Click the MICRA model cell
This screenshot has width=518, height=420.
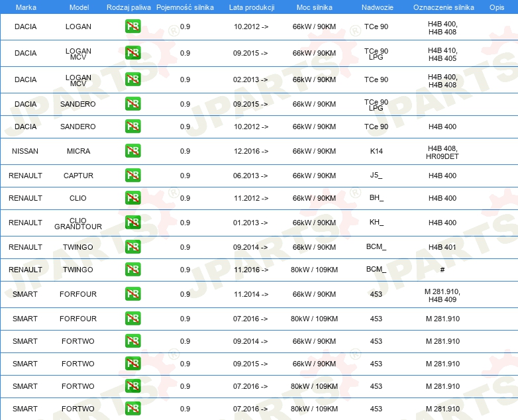click(x=78, y=151)
